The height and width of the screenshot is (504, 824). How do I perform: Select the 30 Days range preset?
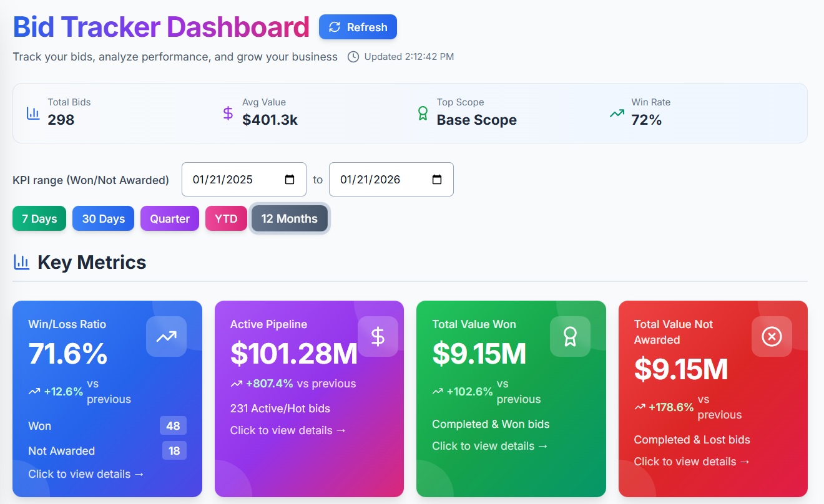tap(103, 219)
